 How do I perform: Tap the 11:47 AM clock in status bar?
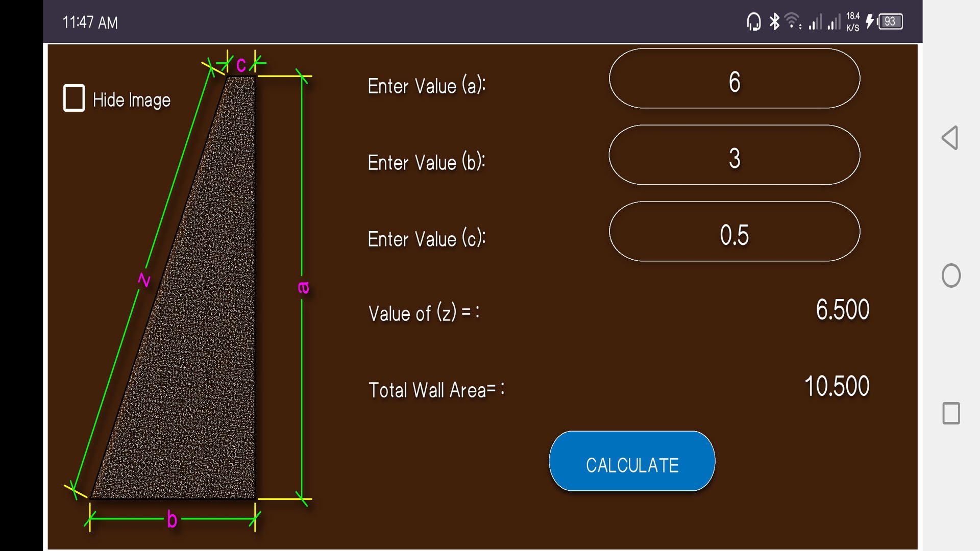(90, 22)
